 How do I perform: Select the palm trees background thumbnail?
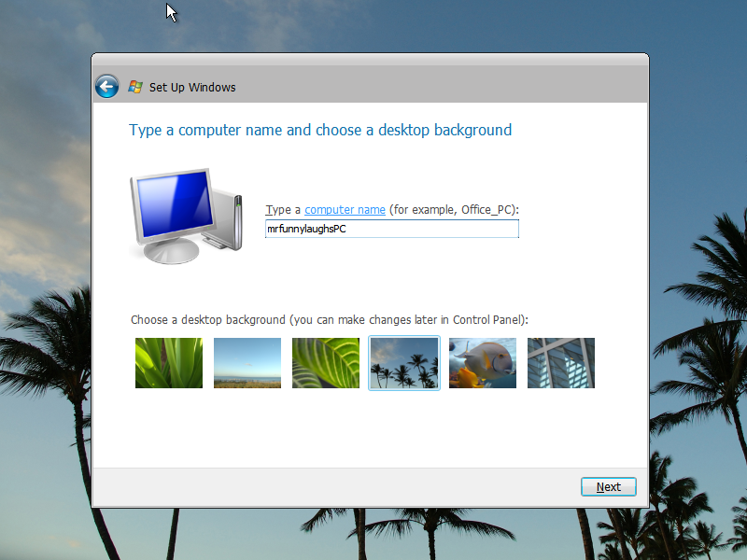tap(404, 363)
